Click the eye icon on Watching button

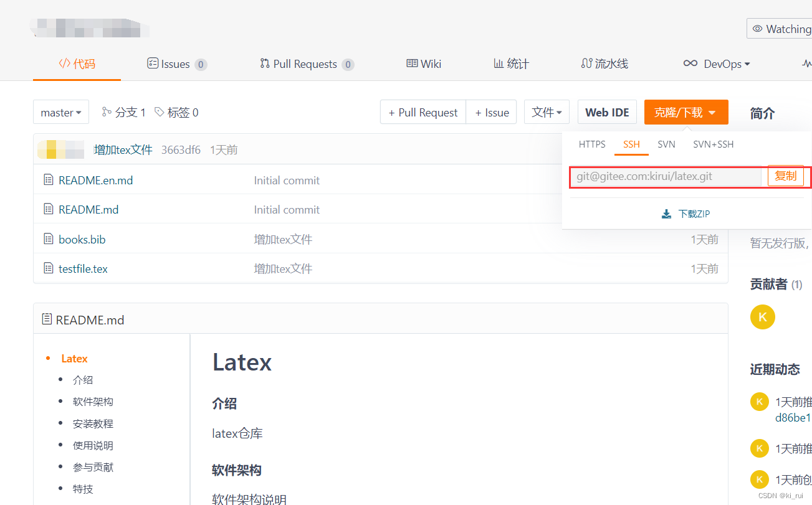758,29
